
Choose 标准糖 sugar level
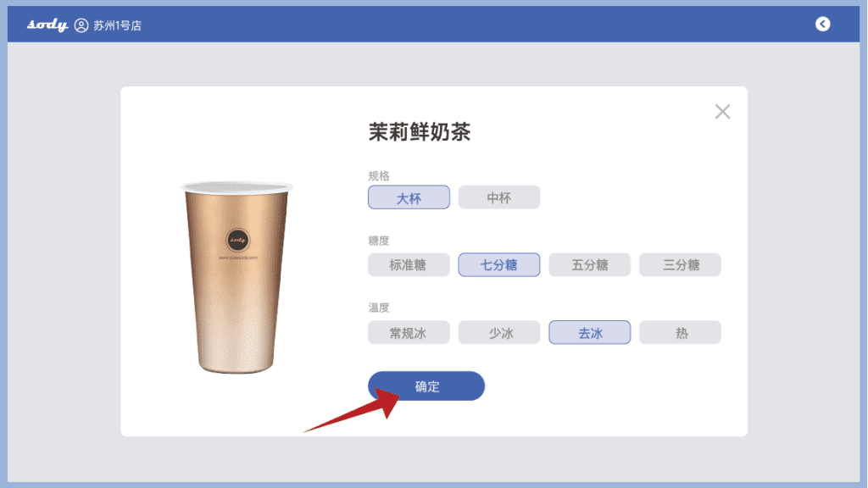tap(409, 265)
